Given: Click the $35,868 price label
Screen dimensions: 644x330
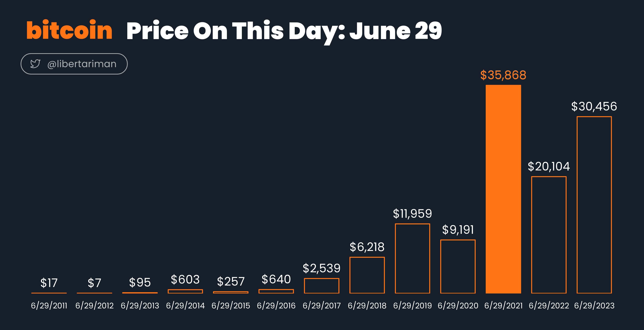Looking at the screenshot, I should tap(503, 75).
